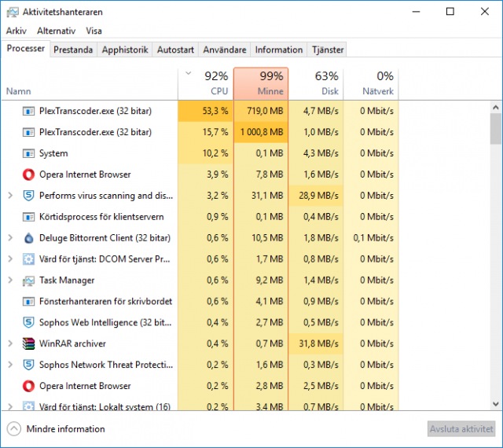Click the Värd för tjänst: Lokalt system icon
The width and height of the screenshot is (503, 448).
[x=28, y=406]
